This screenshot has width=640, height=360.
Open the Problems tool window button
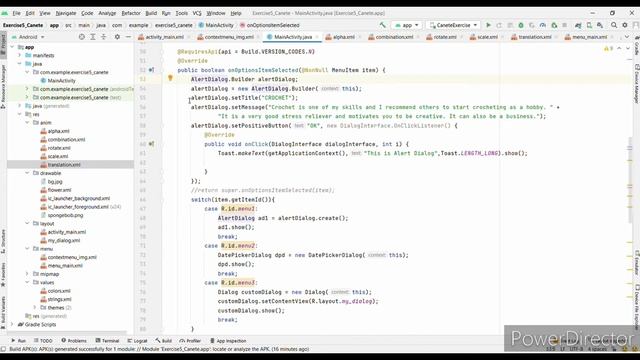(74, 340)
